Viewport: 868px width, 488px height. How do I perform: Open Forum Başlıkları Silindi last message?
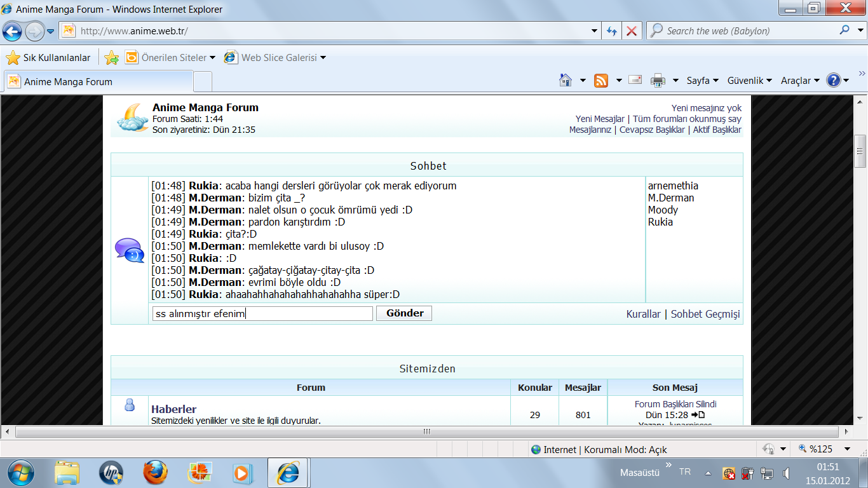pos(675,404)
